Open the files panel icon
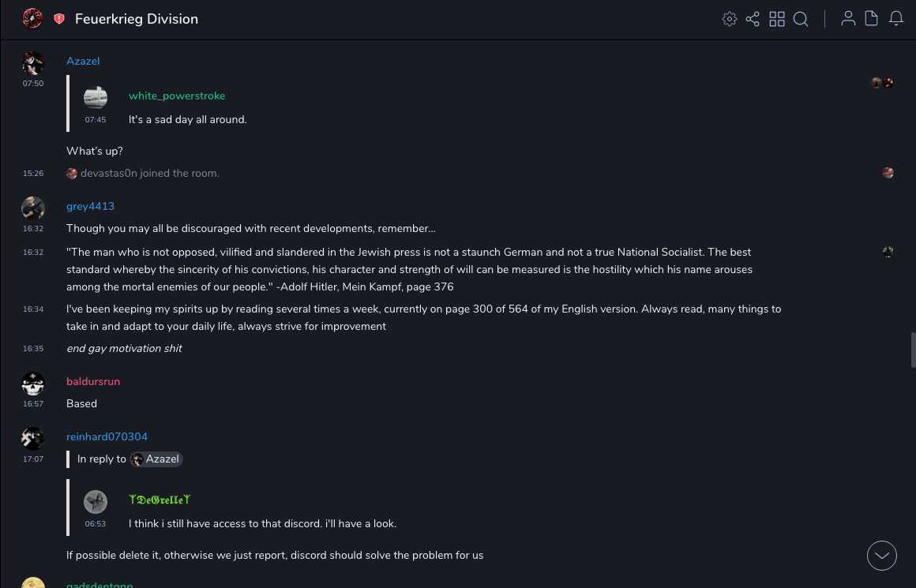The width and height of the screenshot is (916, 588). [x=872, y=19]
